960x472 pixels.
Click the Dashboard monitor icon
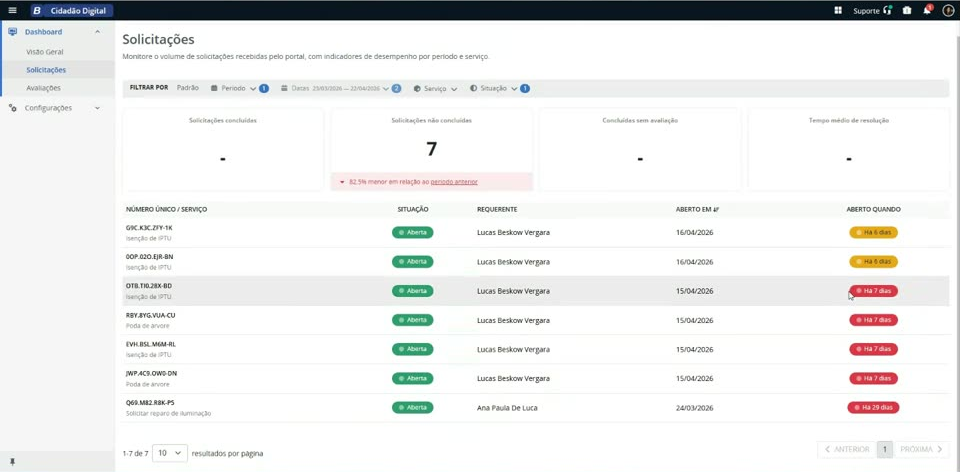tap(13, 32)
